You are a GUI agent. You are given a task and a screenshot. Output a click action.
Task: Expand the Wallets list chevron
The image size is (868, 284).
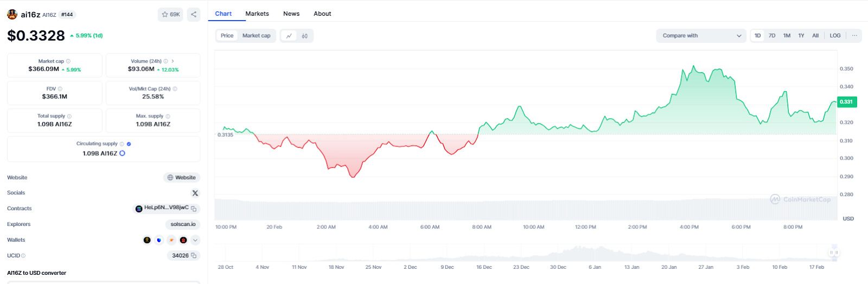[x=195, y=240]
